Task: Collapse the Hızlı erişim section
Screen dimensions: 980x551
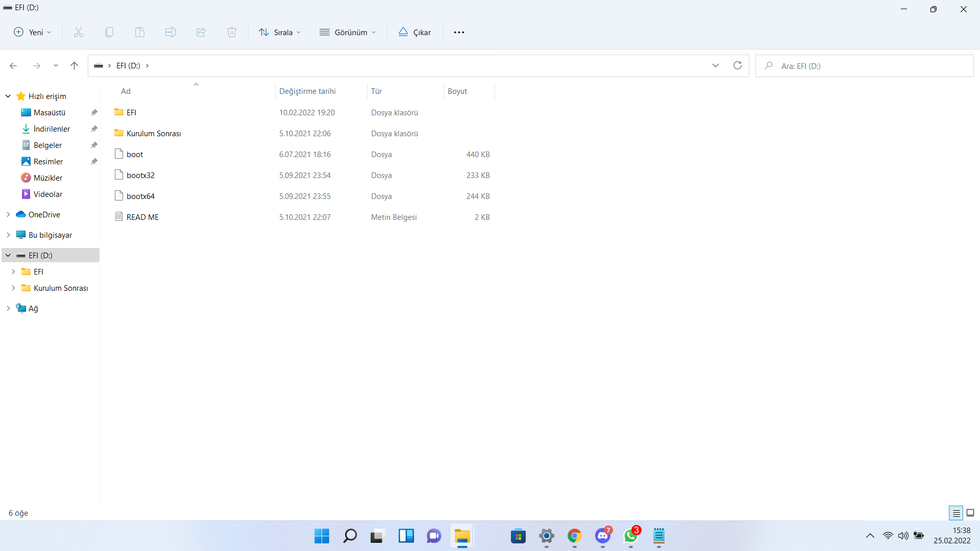Action: point(8,96)
